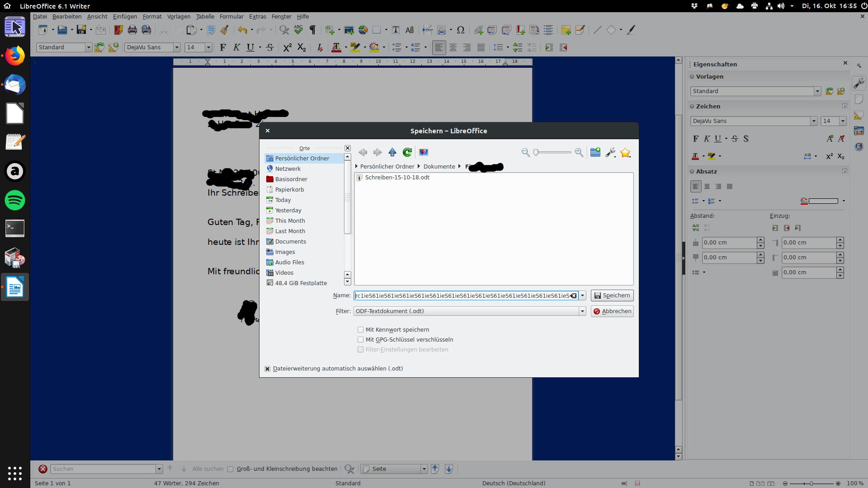The height and width of the screenshot is (488, 868).
Task: Apply strikethrough in Writer toolbar
Action: 270,47
